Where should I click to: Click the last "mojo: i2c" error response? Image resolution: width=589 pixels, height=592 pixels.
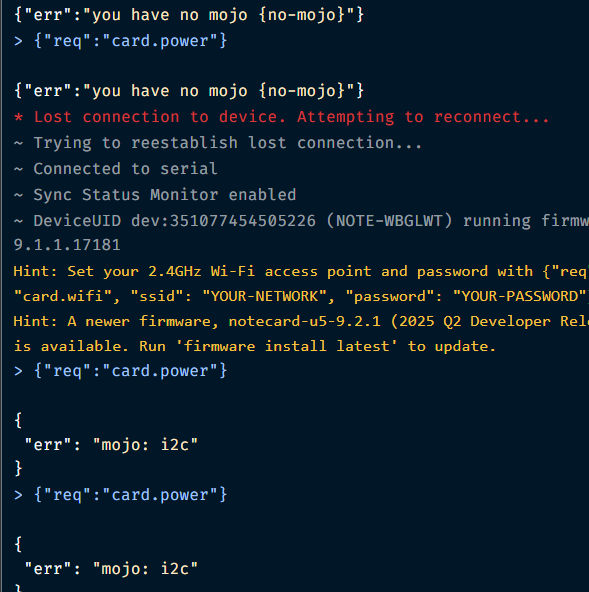[111, 569]
